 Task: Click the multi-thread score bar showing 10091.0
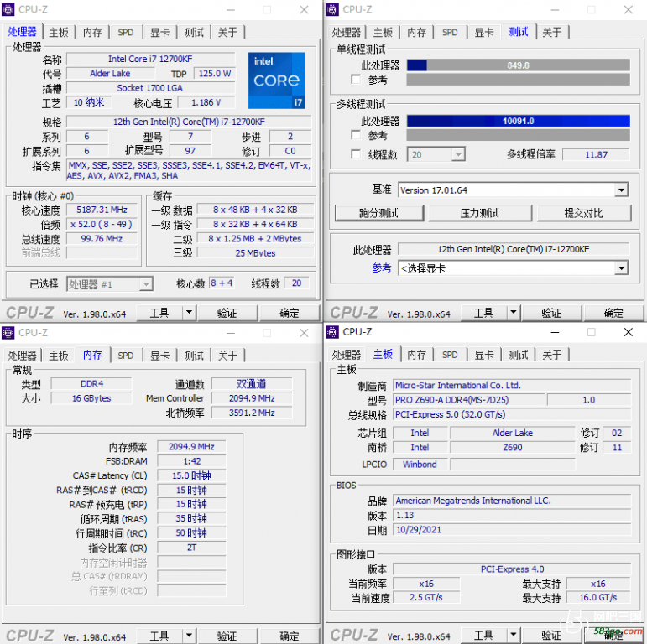pyautogui.click(x=519, y=121)
